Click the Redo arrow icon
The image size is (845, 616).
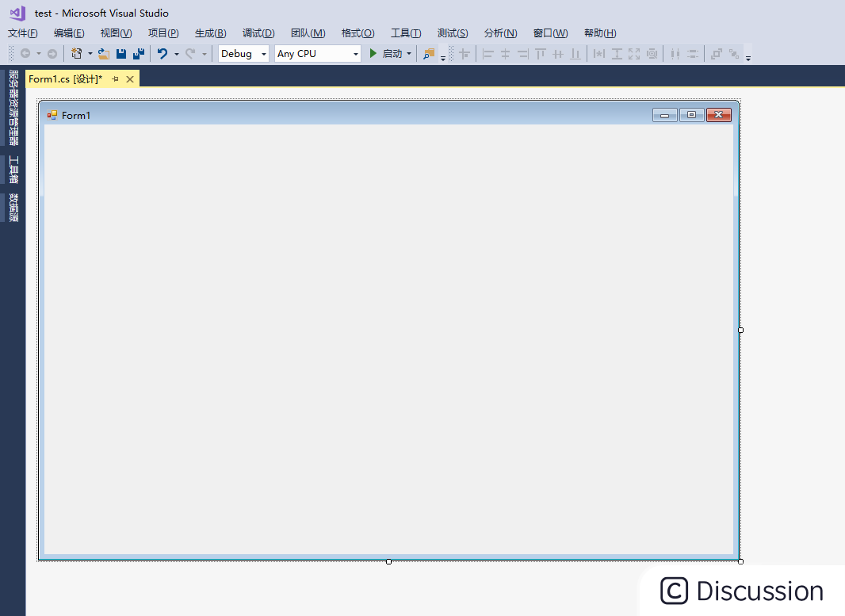coord(190,53)
